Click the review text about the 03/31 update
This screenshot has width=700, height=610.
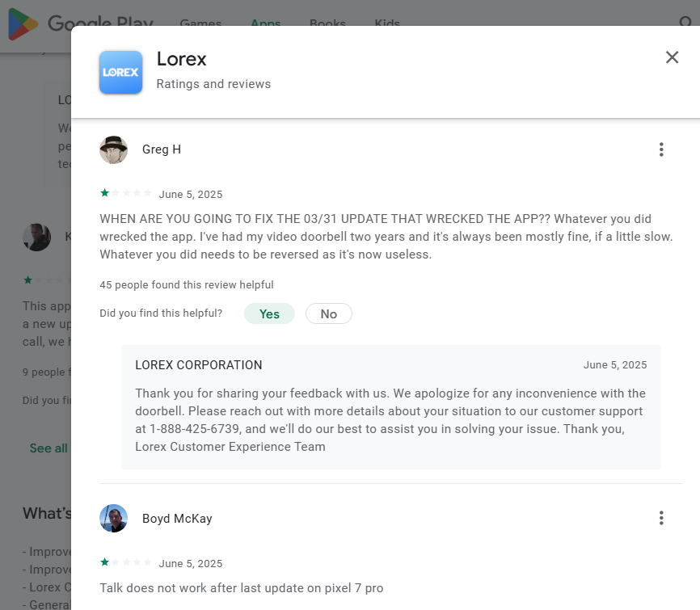pyautogui.click(x=386, y=237)
